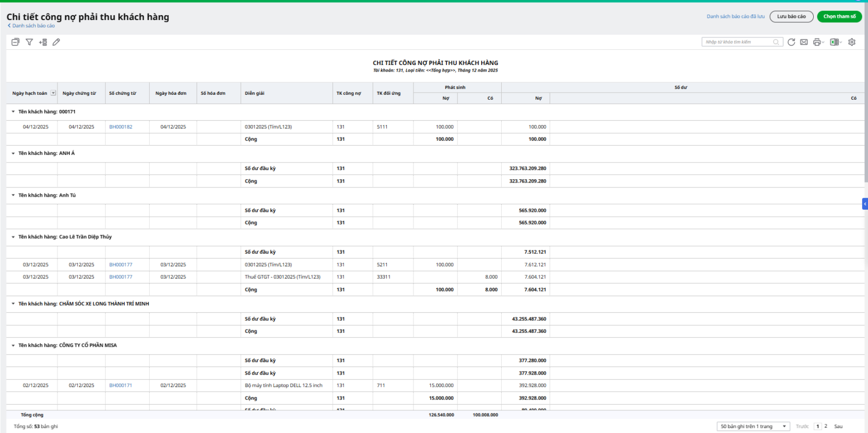This screenshot has height=433, width=868.
Task: Click the printer icon
Action: [x=816, y=42]
